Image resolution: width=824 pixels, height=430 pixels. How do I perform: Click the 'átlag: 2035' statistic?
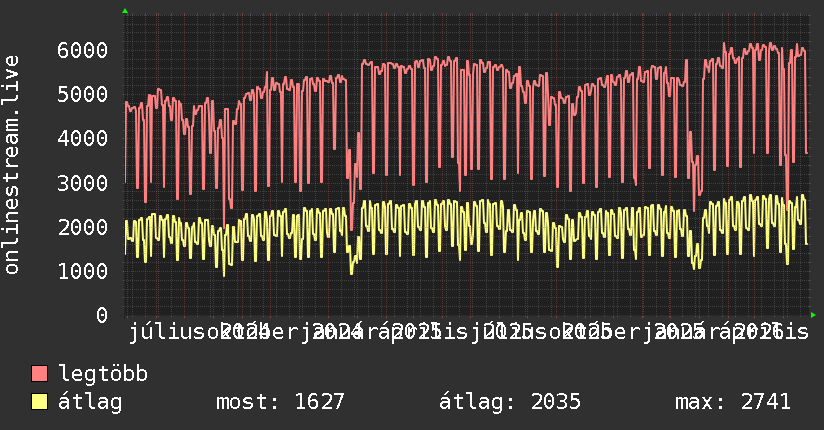click(x=510, y=402)
